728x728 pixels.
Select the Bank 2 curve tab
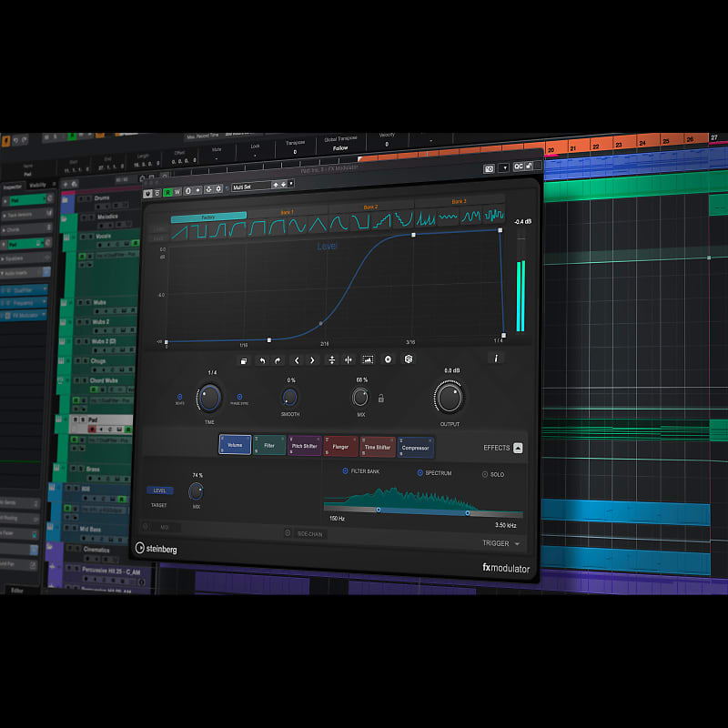coord(370,207)
